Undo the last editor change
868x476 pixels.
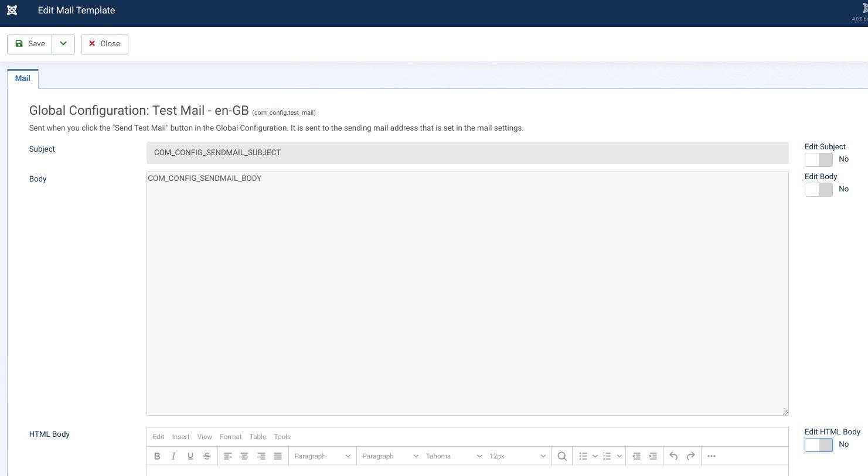(673, 456)
